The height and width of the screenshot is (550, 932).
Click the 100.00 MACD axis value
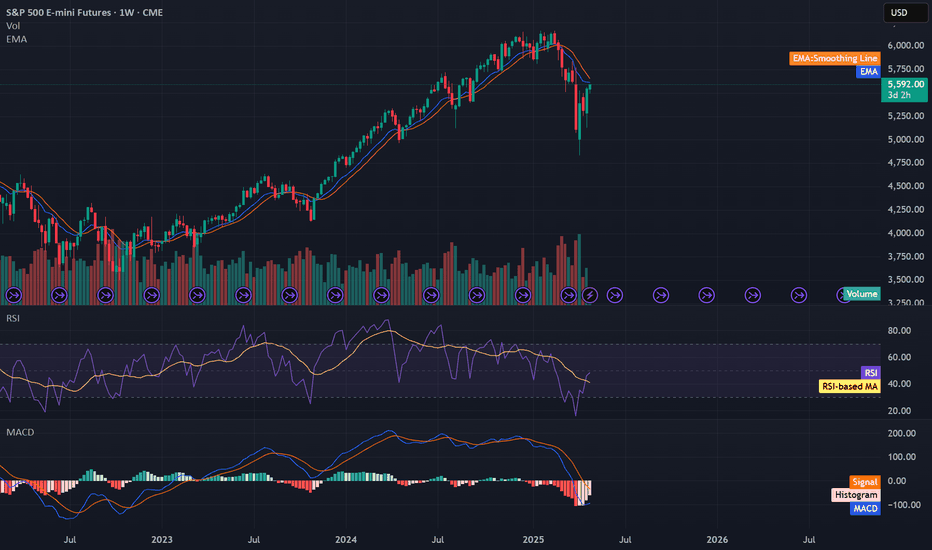click(x=902, y=457)
